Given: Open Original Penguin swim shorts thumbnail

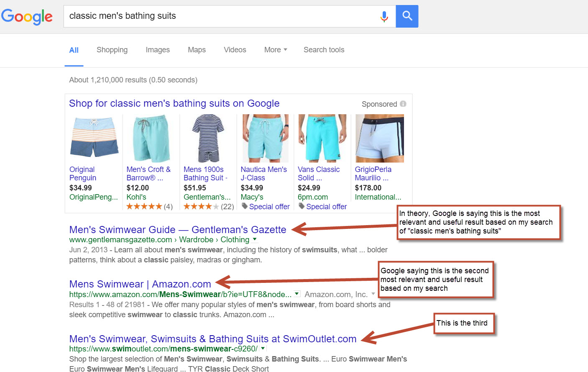Looking at the screenshot, I should [94, 138].
